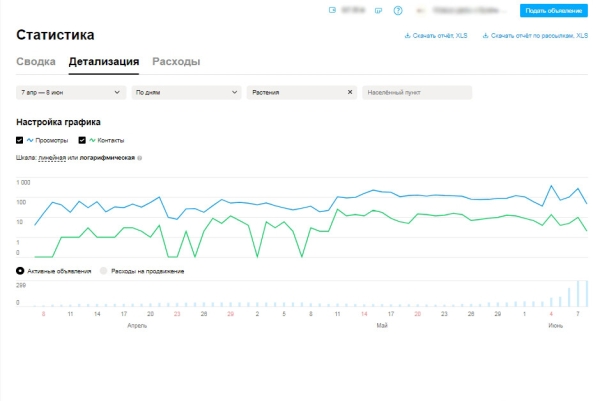This screenshot has width=600, height=401.
Task: Select 'Расходы на продвижение' radio button
Action: (103, 271)
